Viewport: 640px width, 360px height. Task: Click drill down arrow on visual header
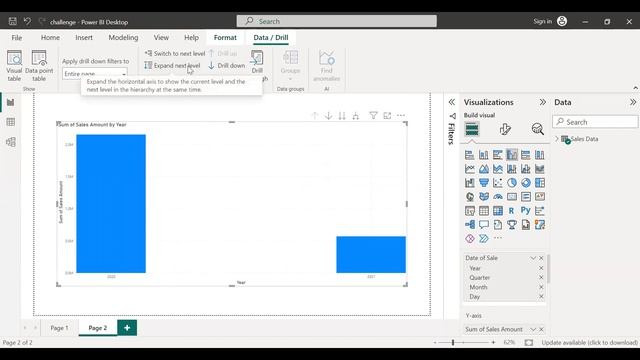(x=328, y=116)
